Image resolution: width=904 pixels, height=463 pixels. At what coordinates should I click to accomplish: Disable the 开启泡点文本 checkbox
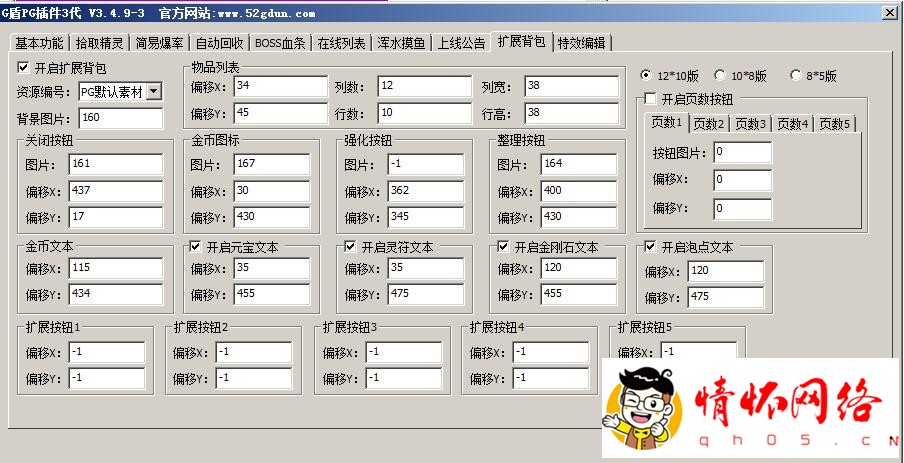point(650,247)
